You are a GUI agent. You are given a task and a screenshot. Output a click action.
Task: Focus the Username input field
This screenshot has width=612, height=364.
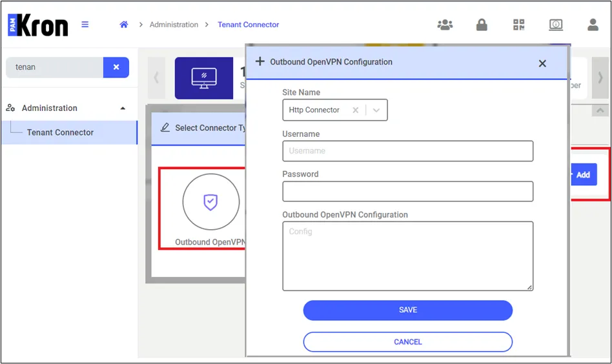[x=407, y=151]
